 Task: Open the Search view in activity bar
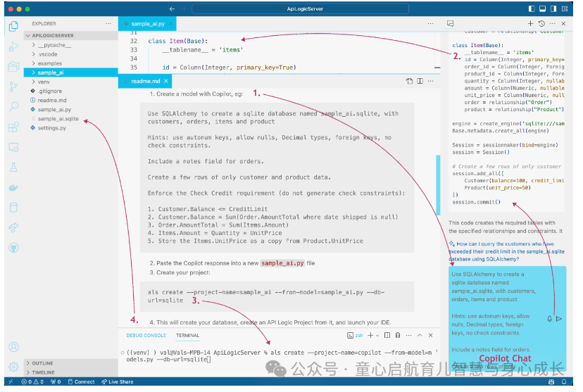[14, 107]
